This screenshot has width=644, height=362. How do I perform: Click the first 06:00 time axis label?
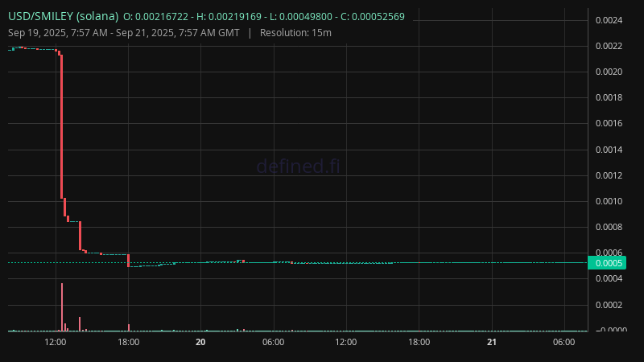click(x=274, y=343)
